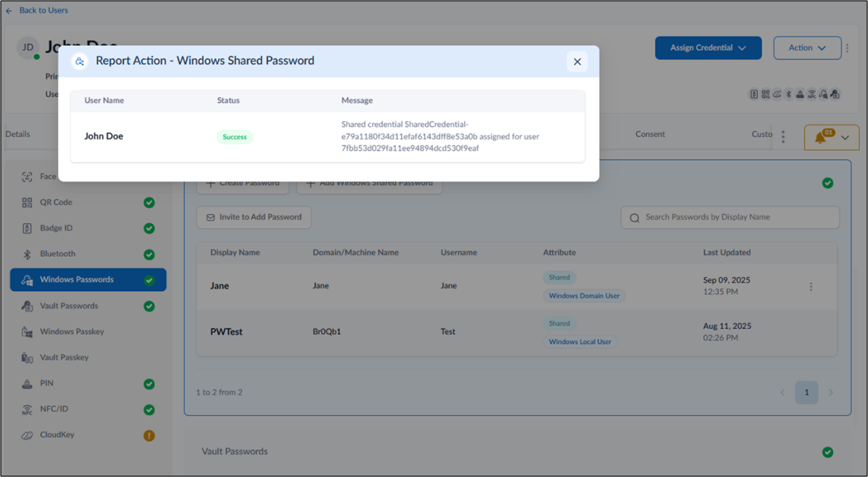Select NFC/ID in sidebar
The width and height of the screenshot is (868, 477).
pyautogui.click(x=88, y=409)
